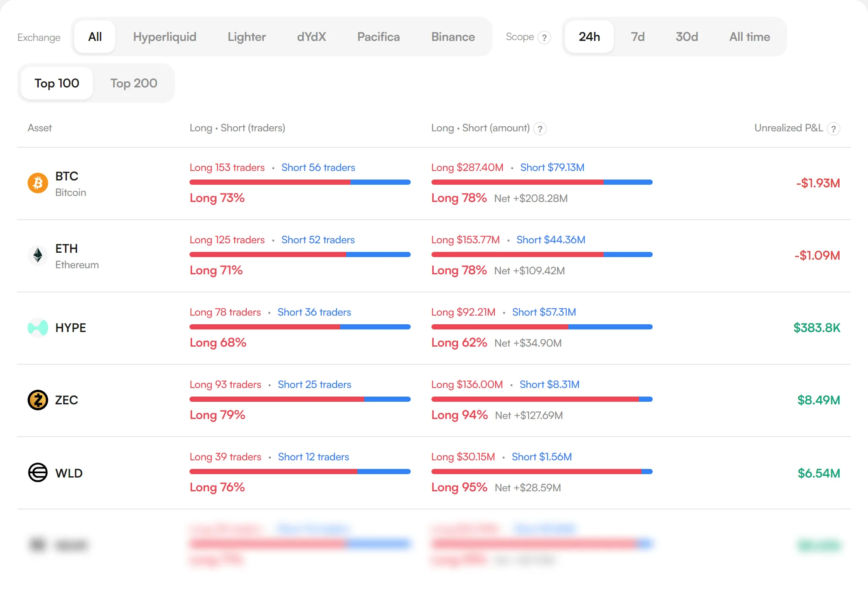Filter by Binance exchange

453,37
